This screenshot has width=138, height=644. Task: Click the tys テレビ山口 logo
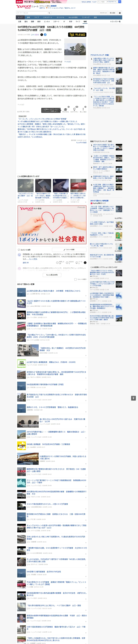77,35
